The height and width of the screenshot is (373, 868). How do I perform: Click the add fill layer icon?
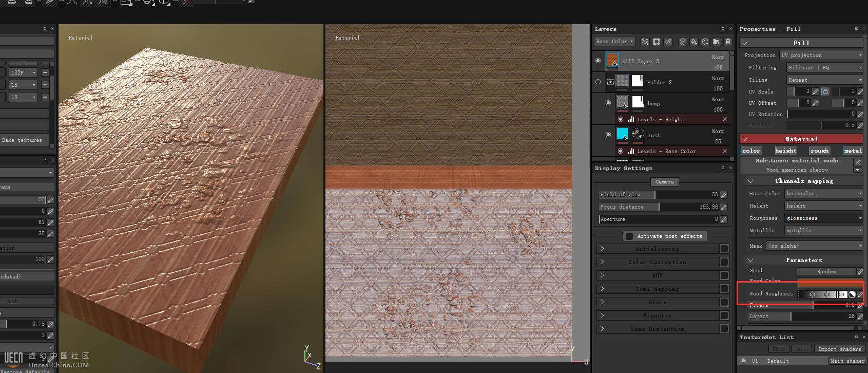point(693,42)
